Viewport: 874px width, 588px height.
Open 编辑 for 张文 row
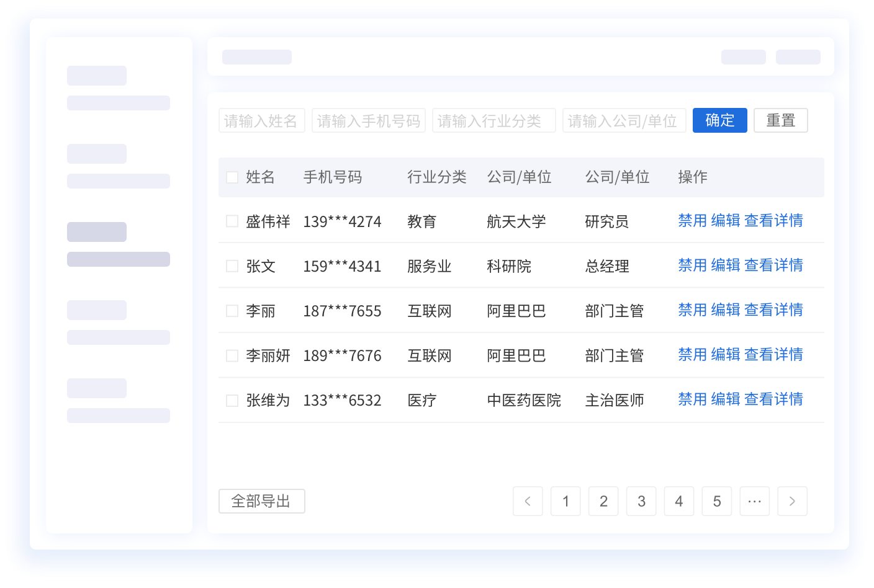pyautogui.click(x=725, y=265)
